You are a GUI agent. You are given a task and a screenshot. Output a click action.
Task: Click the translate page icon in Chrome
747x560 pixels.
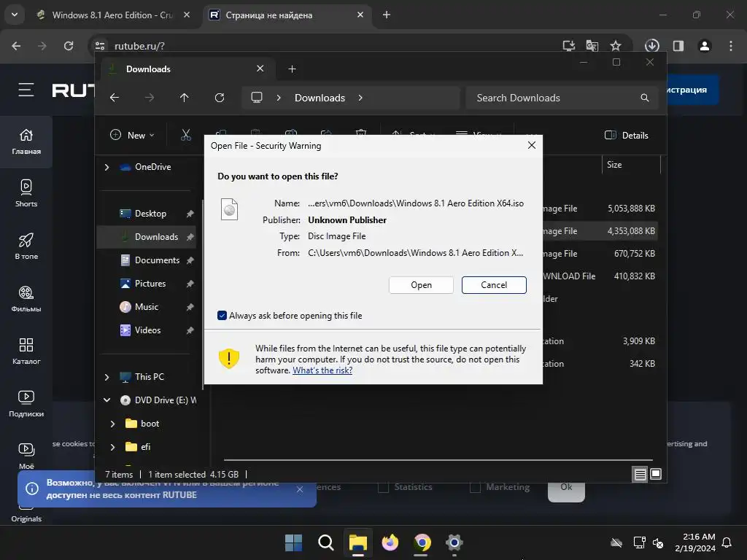592,46
